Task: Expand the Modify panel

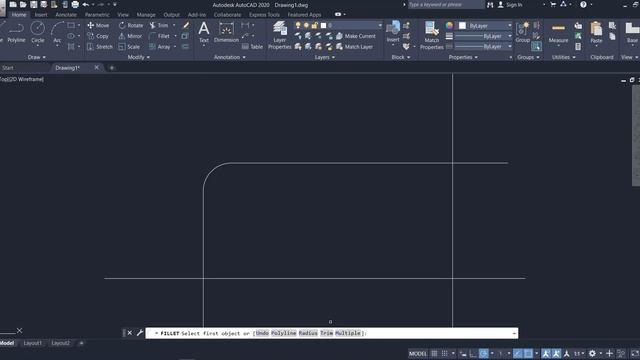Action: (139, 57)
